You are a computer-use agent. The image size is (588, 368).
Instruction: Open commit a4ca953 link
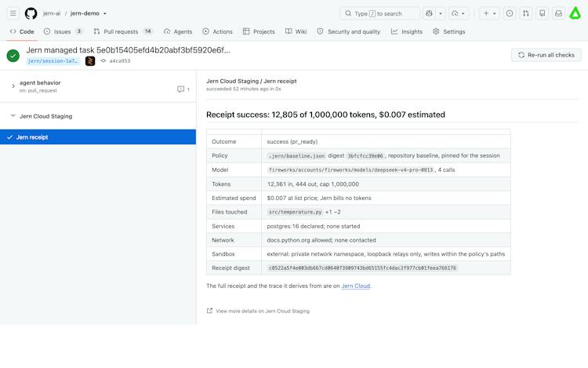pos(120,60)
